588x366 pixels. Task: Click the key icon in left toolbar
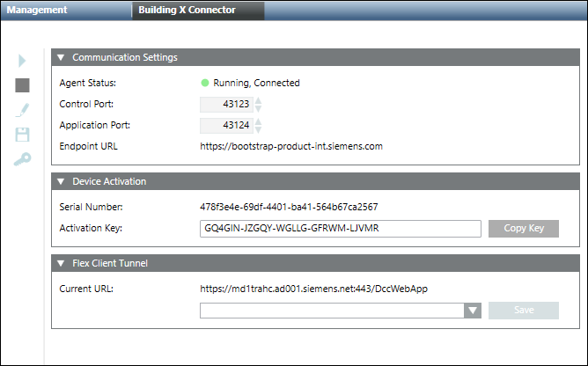click(23, 159)
